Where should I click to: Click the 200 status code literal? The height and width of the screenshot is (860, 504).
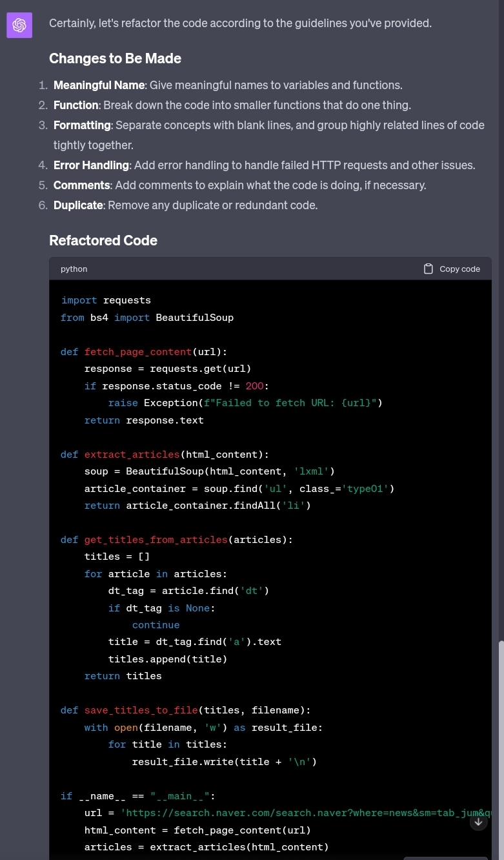tap(254, 385)
